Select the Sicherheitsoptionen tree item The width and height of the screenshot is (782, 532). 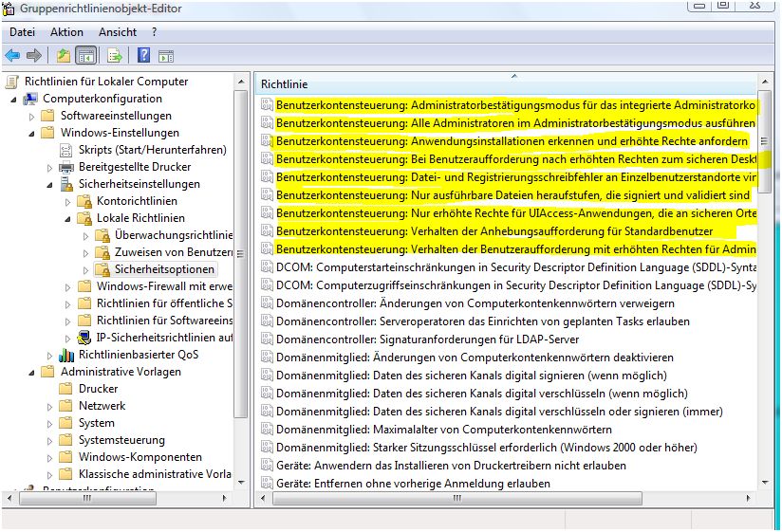pos(164,269)
